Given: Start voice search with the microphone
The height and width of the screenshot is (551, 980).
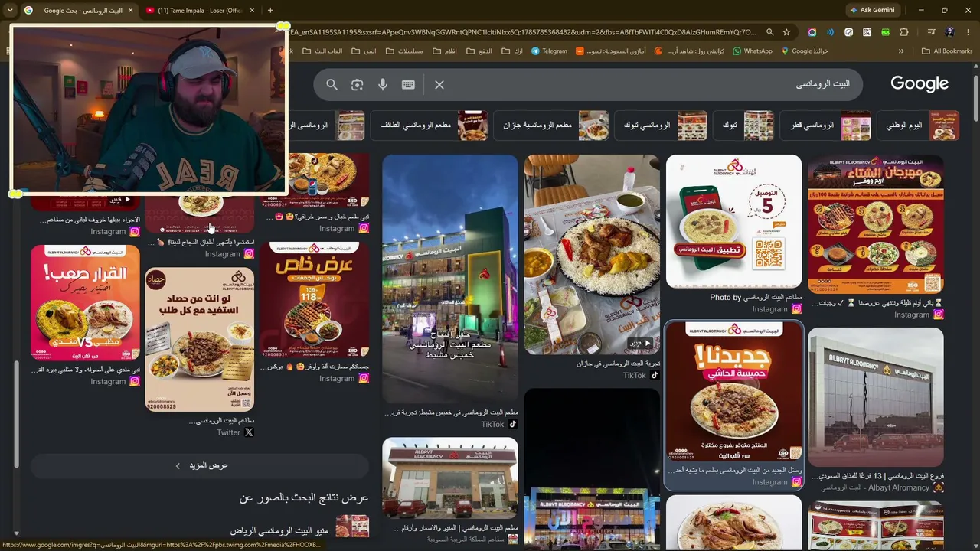Looking at the screenshot, I should 383,84.
